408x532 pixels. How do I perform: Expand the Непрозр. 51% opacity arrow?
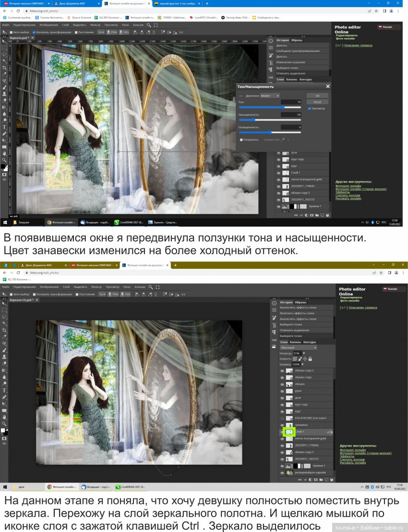[303, 353]
